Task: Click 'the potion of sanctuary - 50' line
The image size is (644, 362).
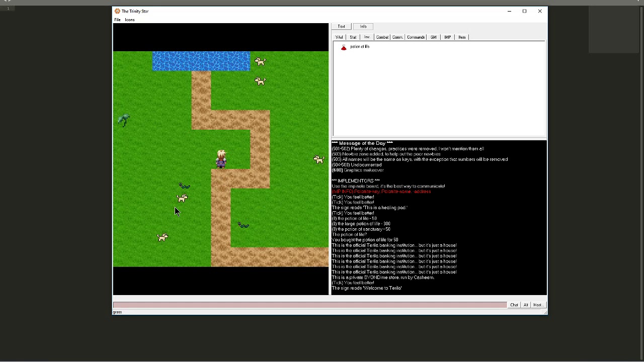Action: tap(361, 229)
